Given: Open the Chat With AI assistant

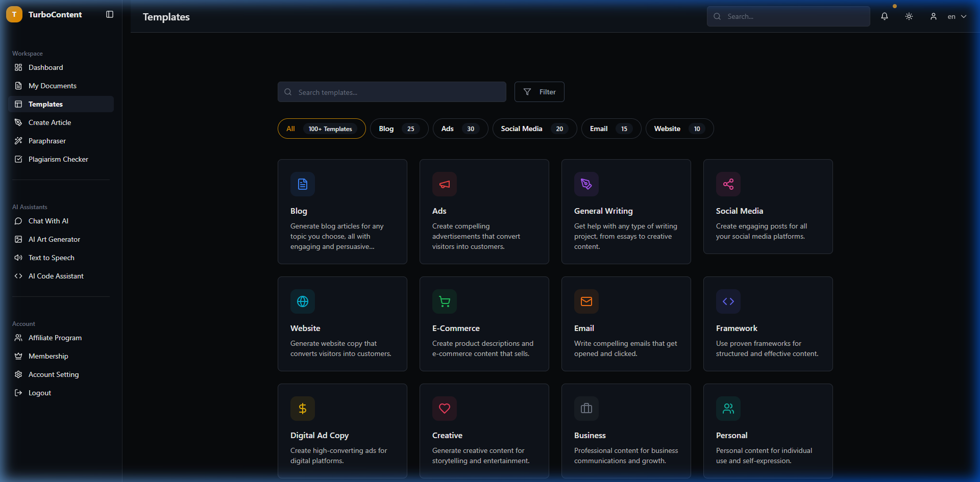Looking at the screenshot, I should [x=48, y=221].
